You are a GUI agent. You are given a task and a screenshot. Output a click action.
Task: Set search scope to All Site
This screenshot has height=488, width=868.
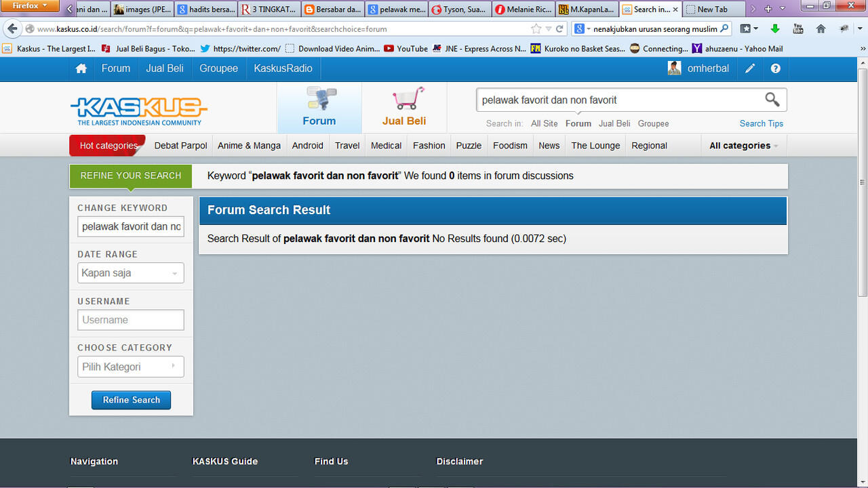[545, 123]
